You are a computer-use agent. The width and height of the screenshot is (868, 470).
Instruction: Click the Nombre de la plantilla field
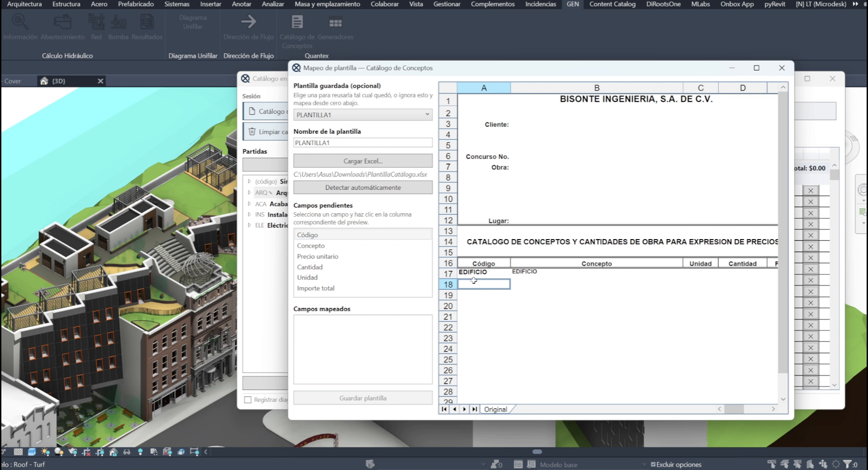[x=363, y=143]
